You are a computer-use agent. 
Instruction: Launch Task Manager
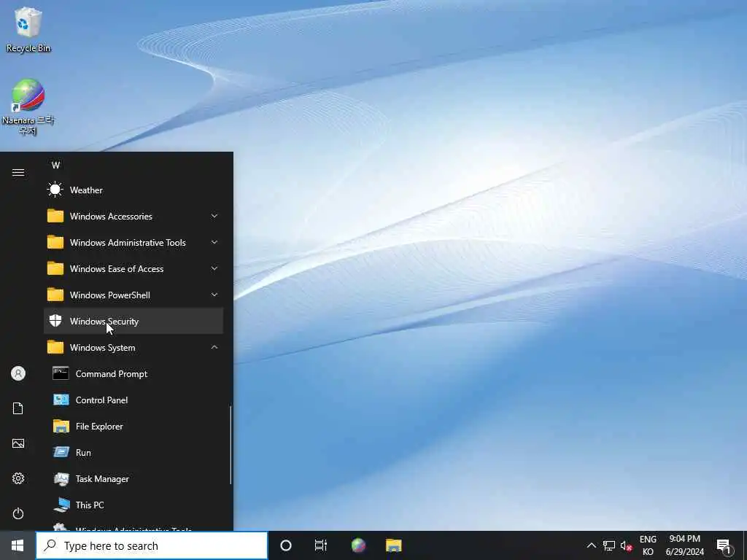click(x=133, y=478)
